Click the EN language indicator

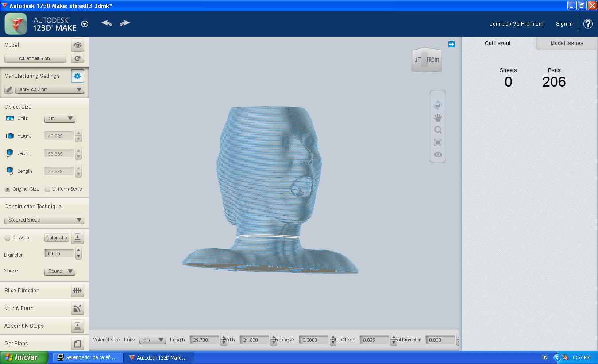pyautogui.click(x=544, y=357)
